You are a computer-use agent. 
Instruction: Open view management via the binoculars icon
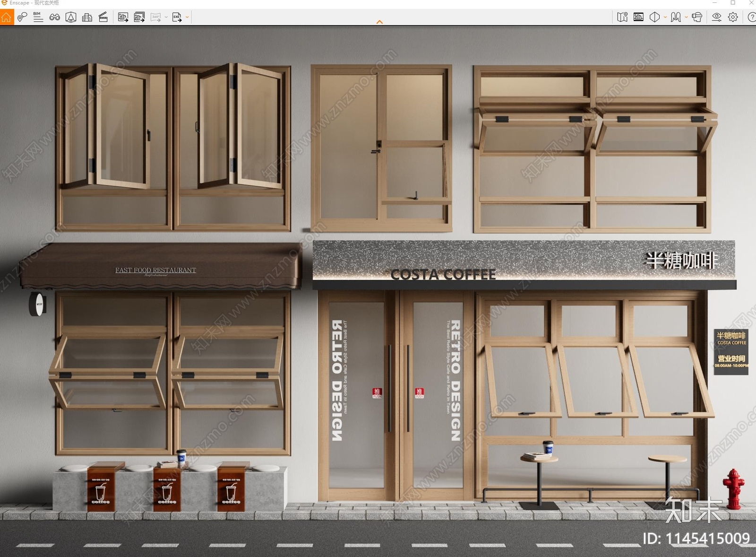click(55, 17)
